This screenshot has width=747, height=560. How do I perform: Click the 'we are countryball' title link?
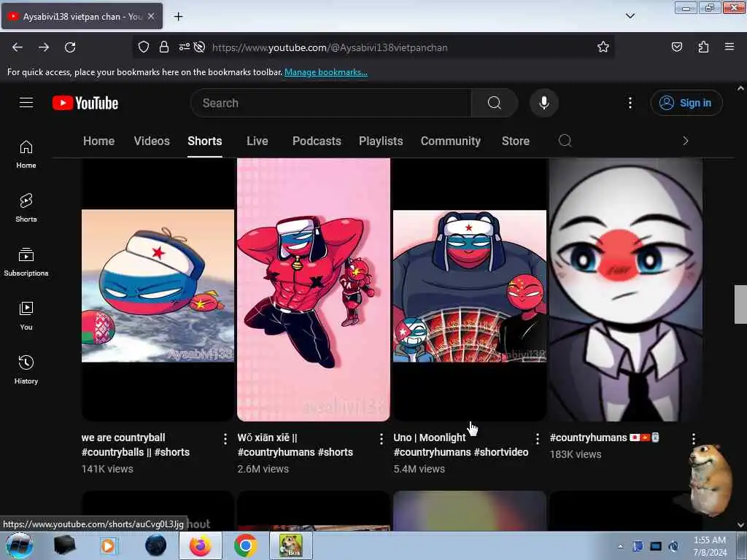click(135, 445)
